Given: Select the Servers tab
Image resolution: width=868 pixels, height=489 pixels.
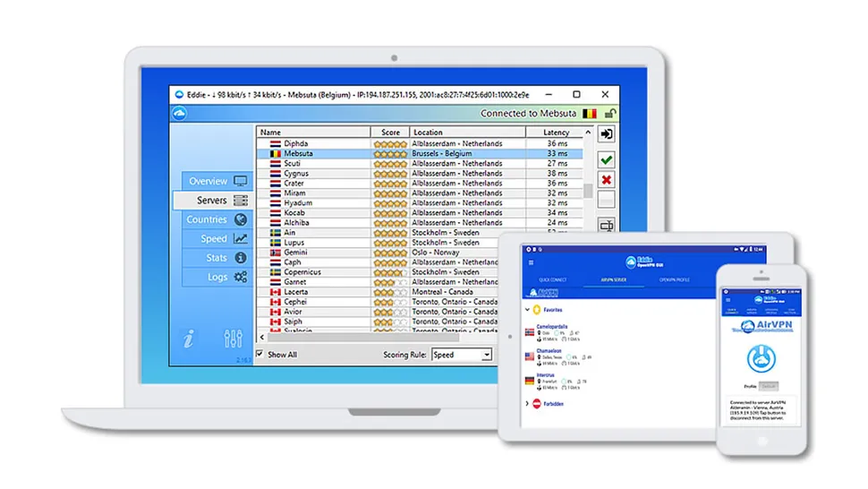Looking at the screenshot, I should coord(214,200).
